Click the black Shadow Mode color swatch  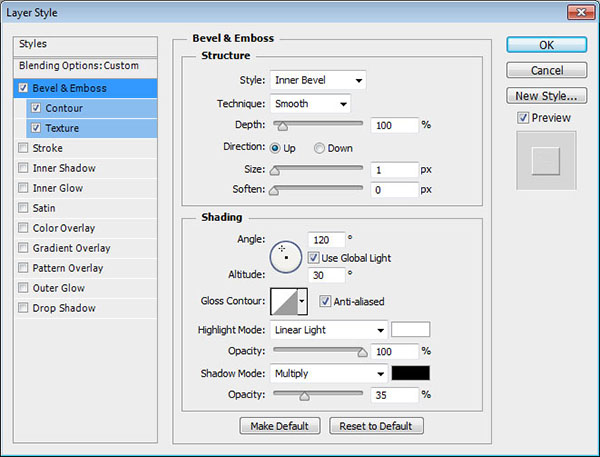tap(410, 373)
